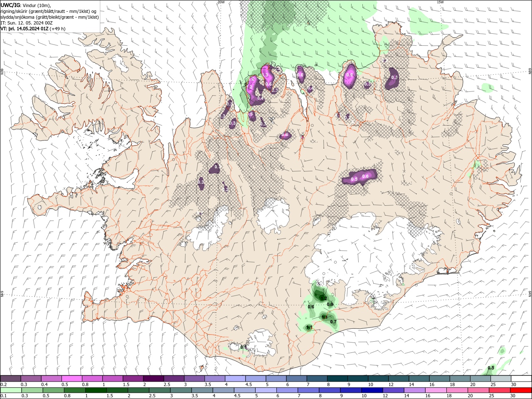This screenshot has width=532, height=399.
Task: Click the deep blue 10 swatch in lower legend
Action: point(372,390)
